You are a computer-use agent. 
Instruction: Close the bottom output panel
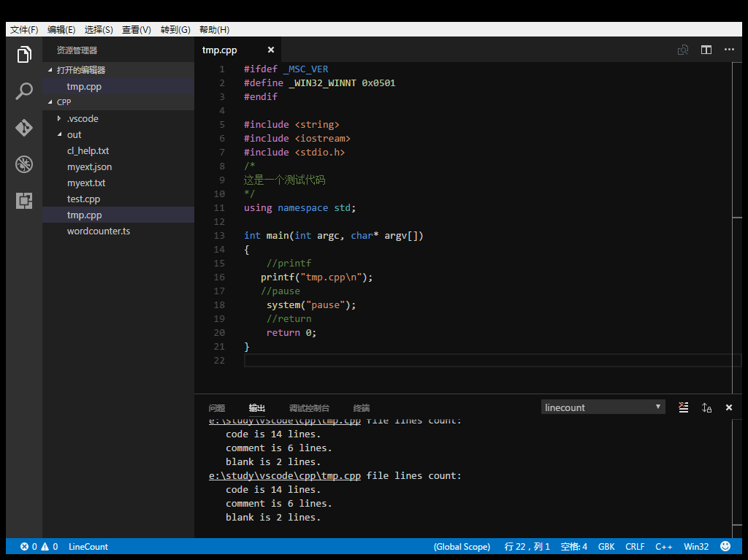[x=729, y=407]
